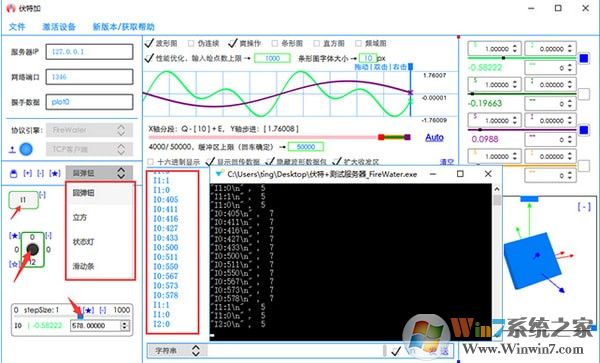
Task: Click the [☆] icon at joystick bottom-left
Action: (x=14, y=264)
